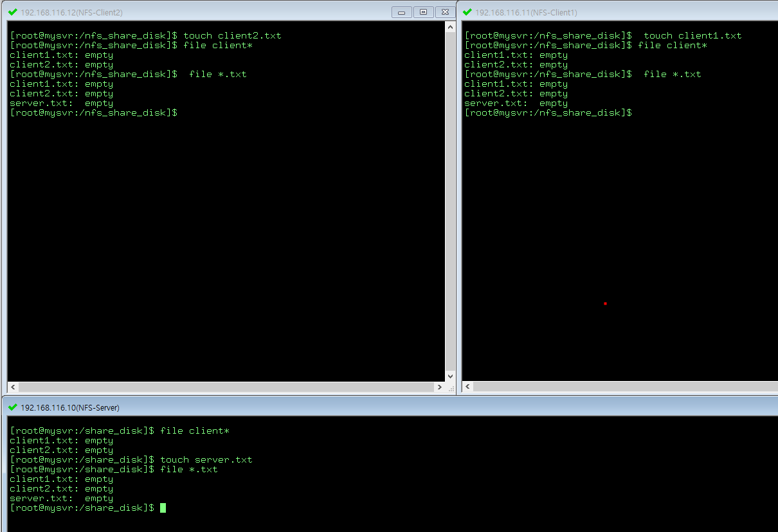Viewport: 778px width, 532px height.
Task: Click the green check icon on NFS-Client1 tab
Action: coord(467,12)
